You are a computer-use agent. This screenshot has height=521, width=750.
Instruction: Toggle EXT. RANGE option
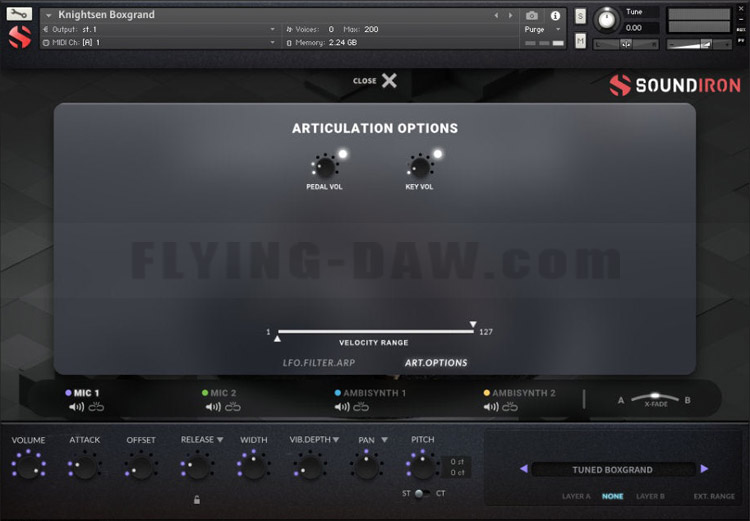click(x=714, y=496)
